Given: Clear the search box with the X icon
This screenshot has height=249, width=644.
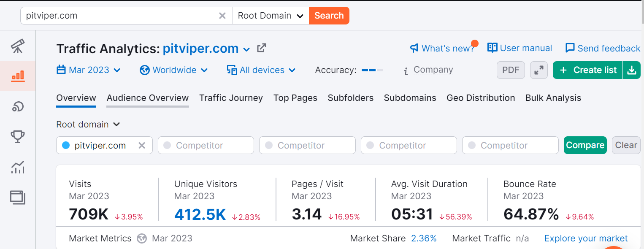Looking at the screenshot, I should point(222,16).
